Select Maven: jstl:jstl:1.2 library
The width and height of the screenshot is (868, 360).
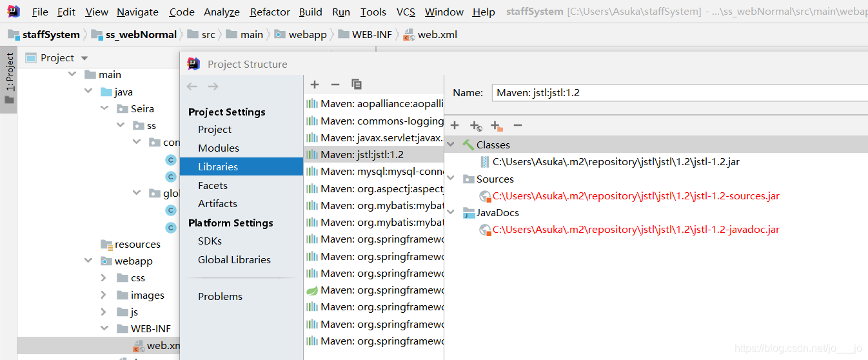pyautogui.click(x=374, y=154)
